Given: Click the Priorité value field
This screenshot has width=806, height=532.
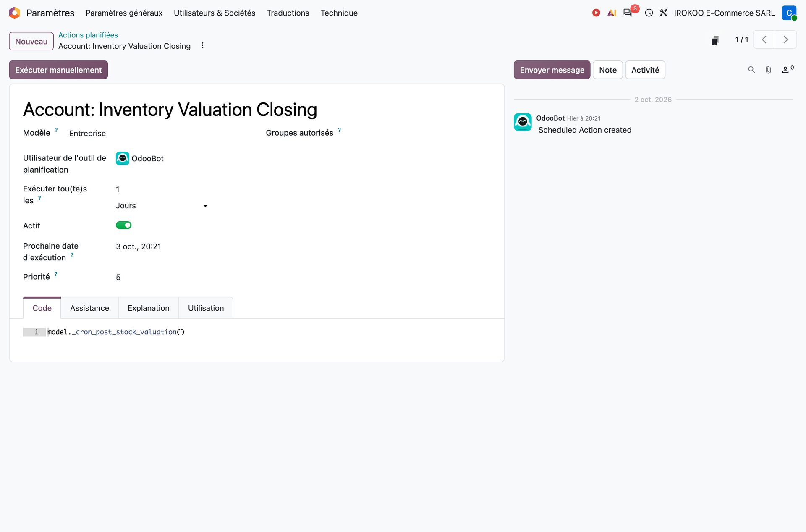Looking at the screenshot, I should [162, 277].
